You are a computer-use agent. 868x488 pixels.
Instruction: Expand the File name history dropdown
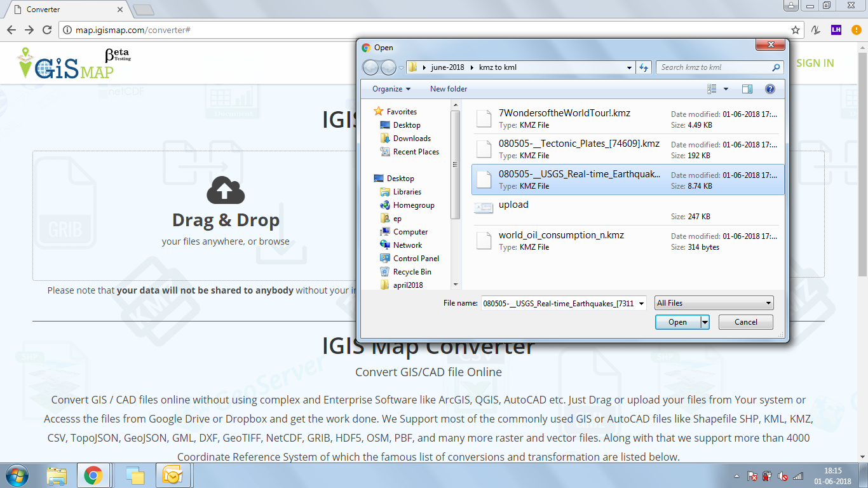point(641,304)
